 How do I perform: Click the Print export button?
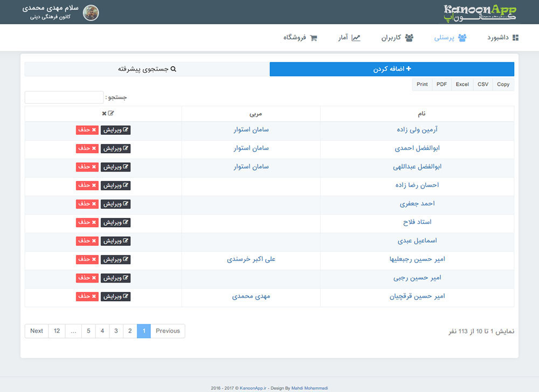[422, 84]
